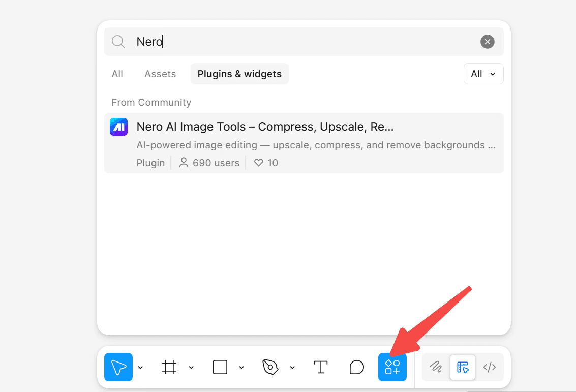Expand the shape tools chevron

click(241, 368)
